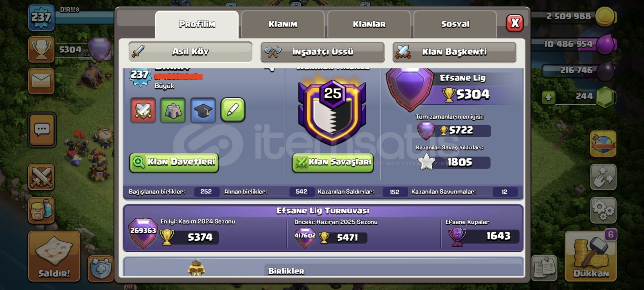The height and width of the screenshot is (290, 644).
Task: Open the army barbarian icon
Action: 41,210
